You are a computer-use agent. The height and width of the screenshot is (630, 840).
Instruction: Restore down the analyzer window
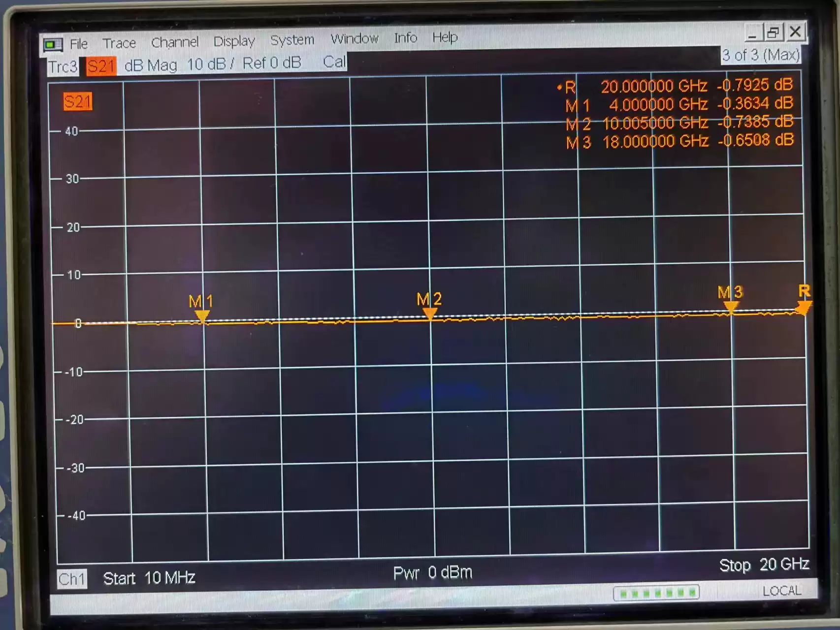tap(773, 32)
